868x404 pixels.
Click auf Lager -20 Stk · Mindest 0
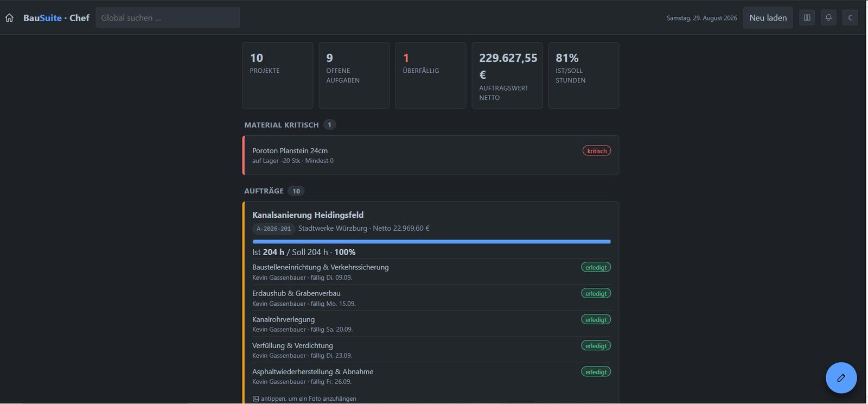point(292,161)
